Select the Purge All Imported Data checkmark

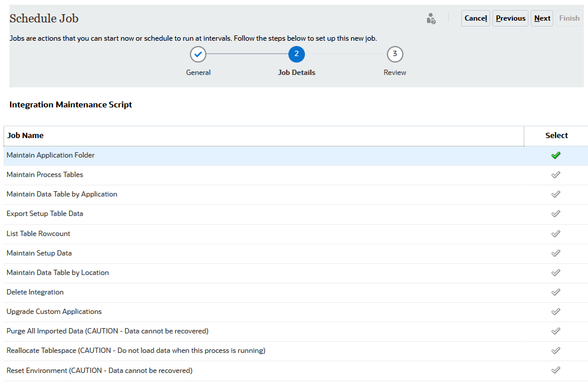pos(556,331)
